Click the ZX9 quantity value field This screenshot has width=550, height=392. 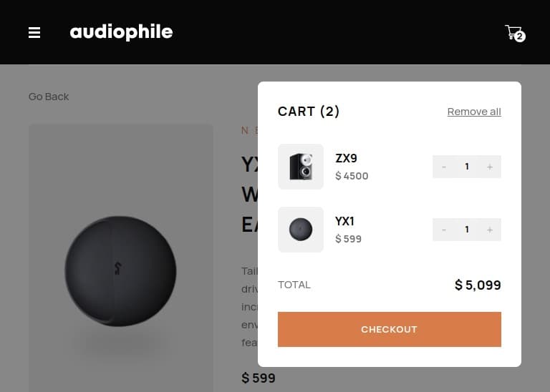[467, 167]
